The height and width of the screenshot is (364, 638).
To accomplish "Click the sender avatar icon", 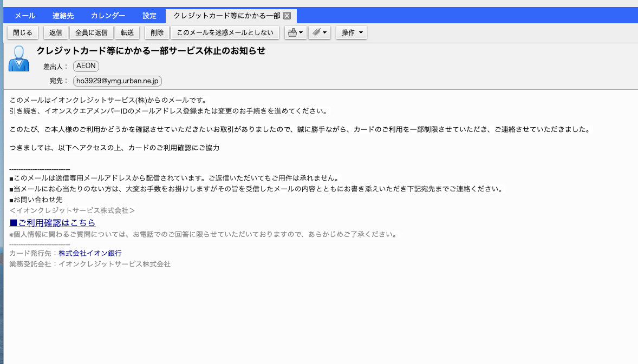I will coord(19,58).
